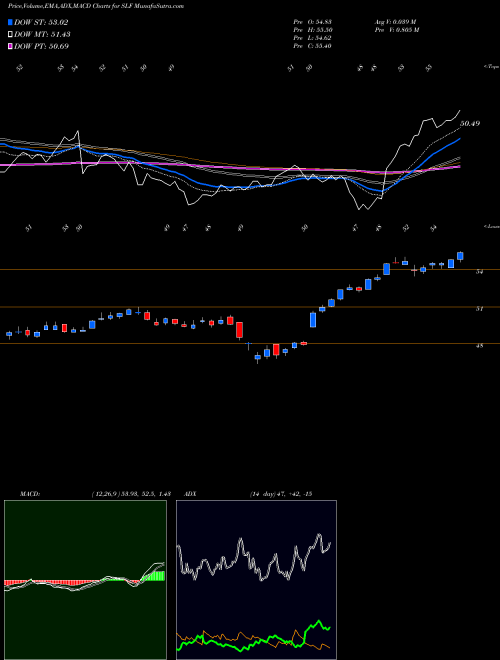The height and width of the screenshot is (660, 500).
Task: Click the 50.49 label on EMA chart
Action: [x=470, y=124]
